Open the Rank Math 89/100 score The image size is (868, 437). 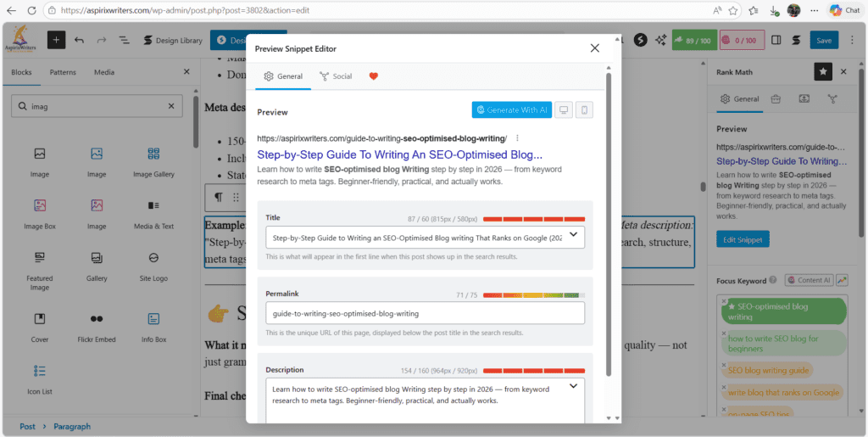coord(694,41)
